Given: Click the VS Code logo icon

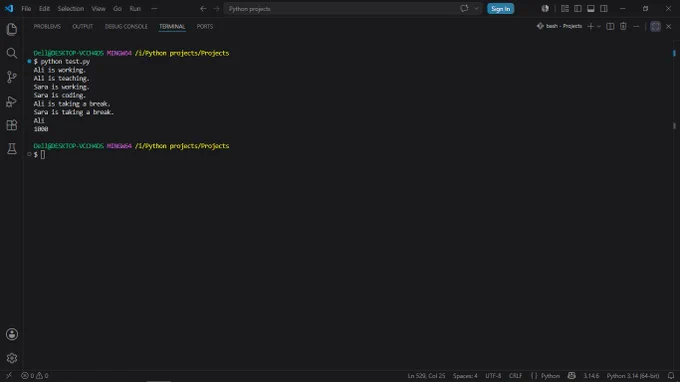Looking at the screenshot, I should click(9, 9).
